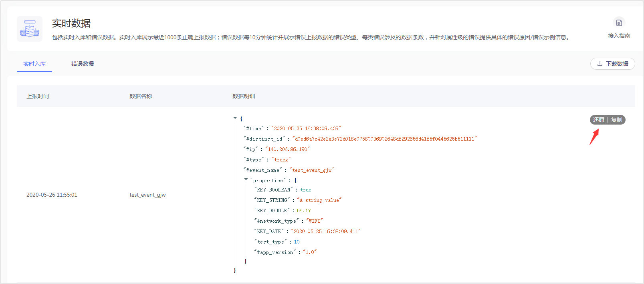Click the test_type value 10
Image resolution: width=644 pixels, height=284 pixels.
297,242
